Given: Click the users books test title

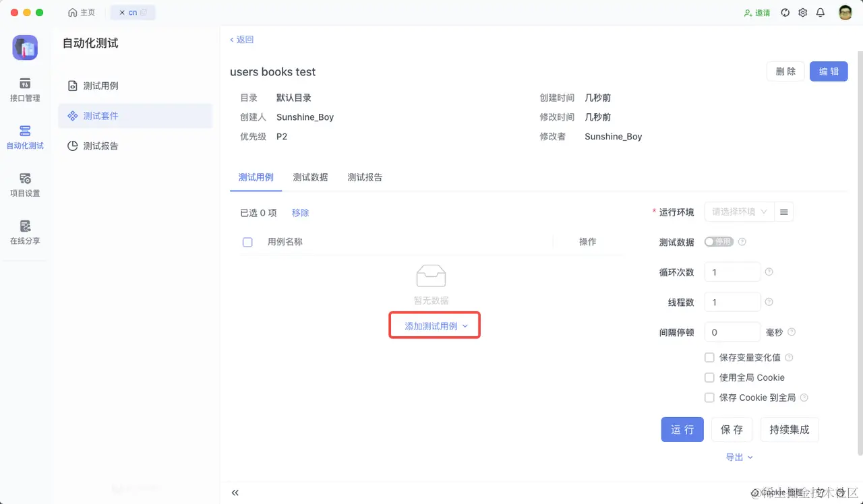Looking at the screenshot, I should (272, 72).
